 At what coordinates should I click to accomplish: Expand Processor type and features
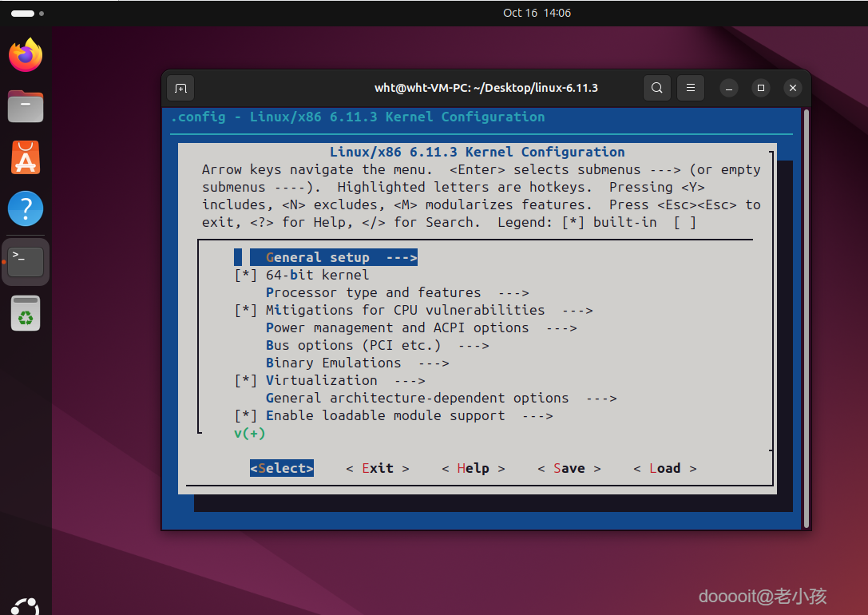[397, 293]
